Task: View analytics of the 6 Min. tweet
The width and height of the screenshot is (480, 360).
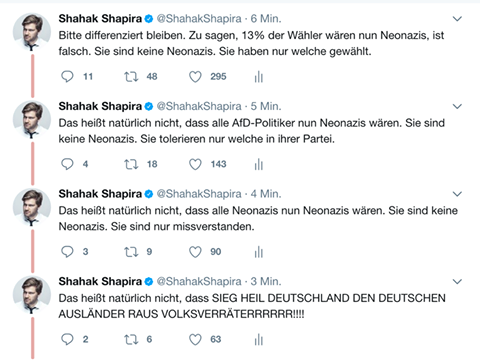Action: 259,77
